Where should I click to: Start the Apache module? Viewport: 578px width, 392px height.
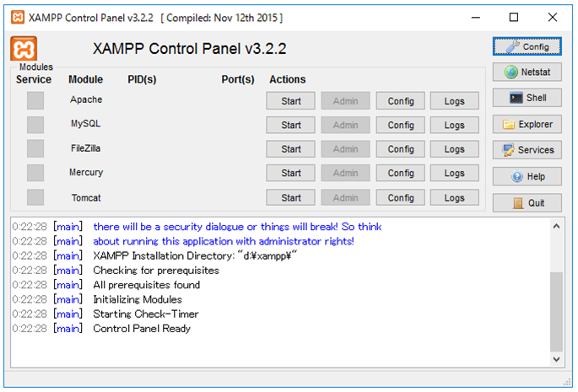click(x=291, y=101)
